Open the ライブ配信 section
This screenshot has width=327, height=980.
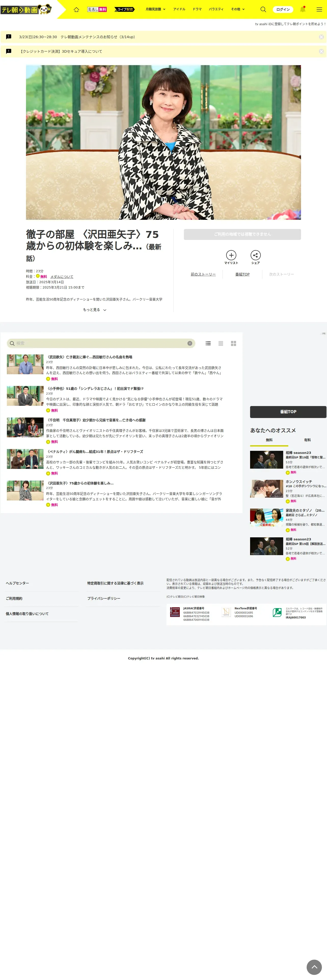[x=125, y=9]
